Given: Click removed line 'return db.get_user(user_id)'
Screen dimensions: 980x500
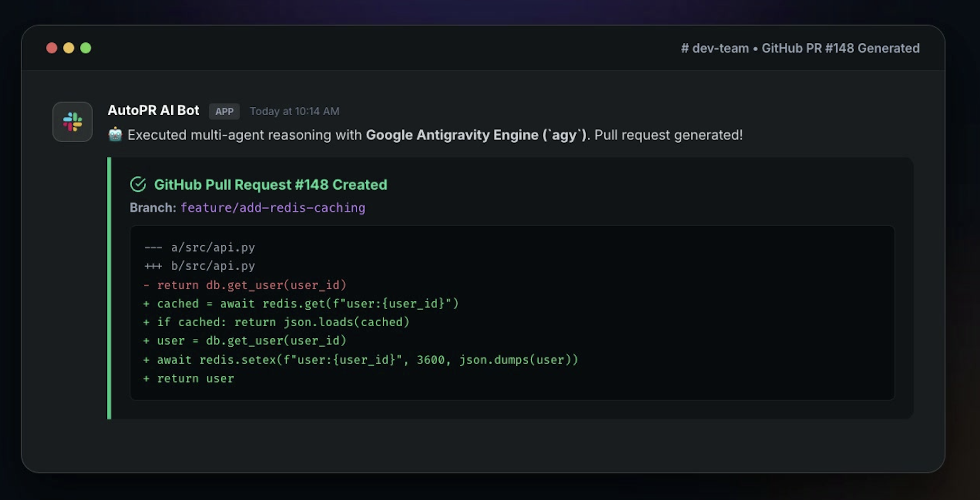Looking at the screenshot, I should (245, 285).
